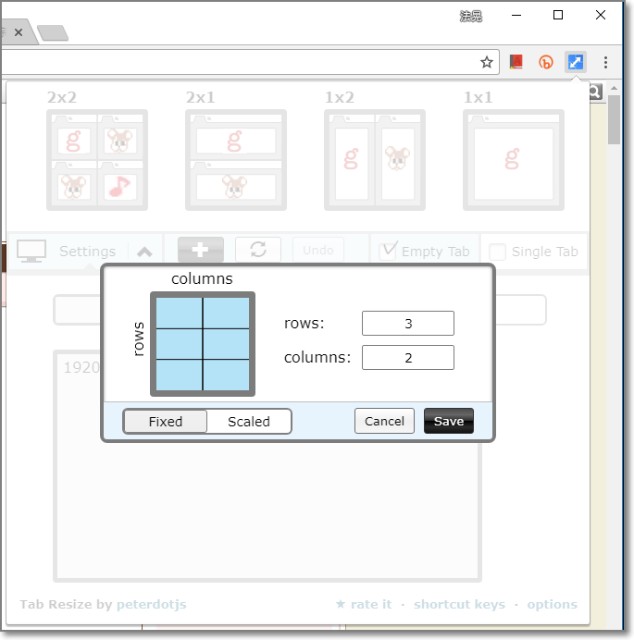The image size is (634, 640).
Task: Toggle the Empty Tab checkbox
Action: [x=389, y=251]
